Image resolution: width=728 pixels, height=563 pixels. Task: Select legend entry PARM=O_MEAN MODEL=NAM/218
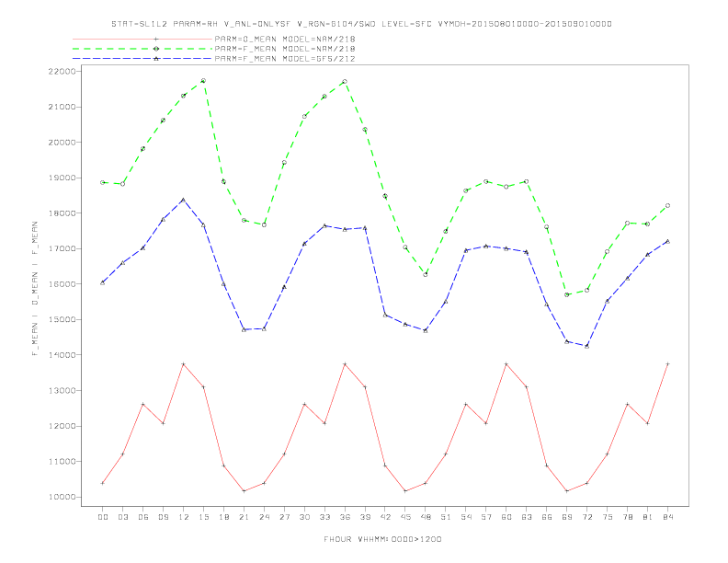(285, 39)
